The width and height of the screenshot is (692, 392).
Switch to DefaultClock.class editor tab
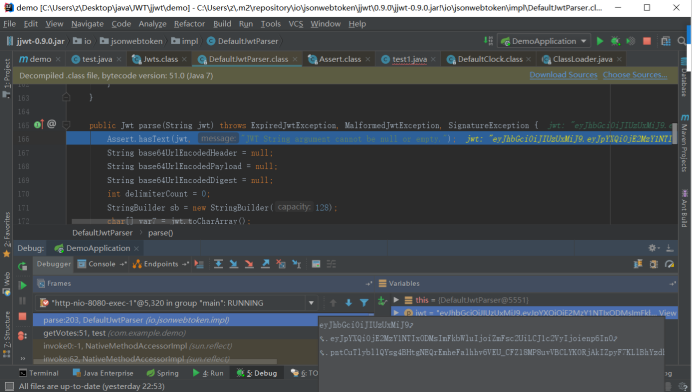click(490, 59)
